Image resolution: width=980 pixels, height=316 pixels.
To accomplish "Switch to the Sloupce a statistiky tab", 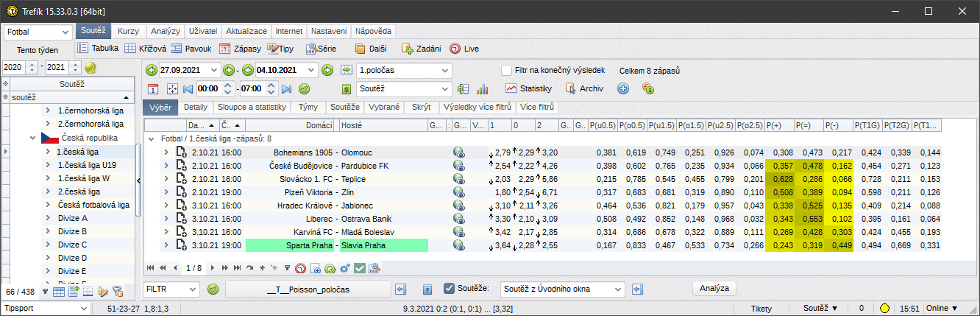I will point(252,107).
